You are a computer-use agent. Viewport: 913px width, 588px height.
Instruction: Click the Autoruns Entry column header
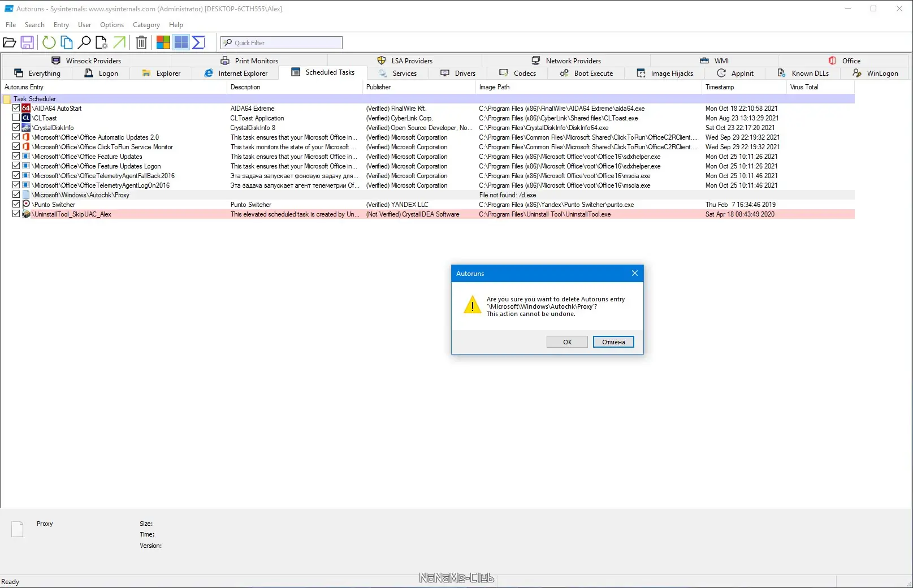click(114, 87)
